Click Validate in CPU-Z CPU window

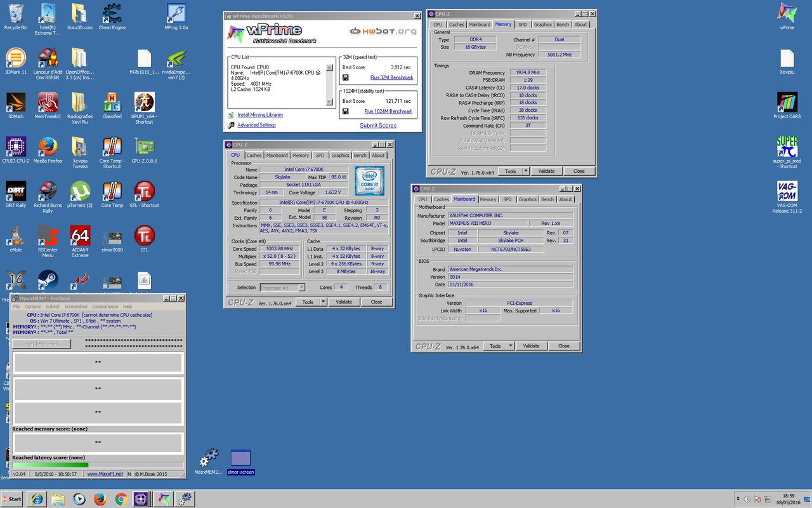pyautogui.click(x=344, y=302)
